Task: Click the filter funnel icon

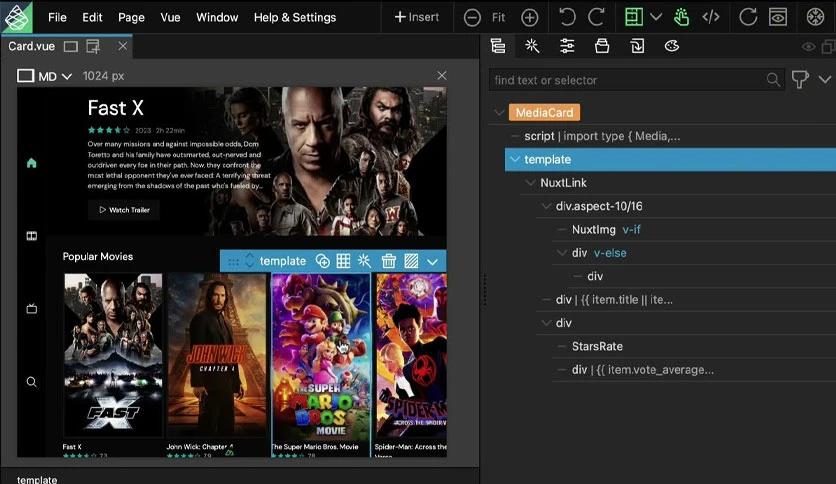Action: 800,80
